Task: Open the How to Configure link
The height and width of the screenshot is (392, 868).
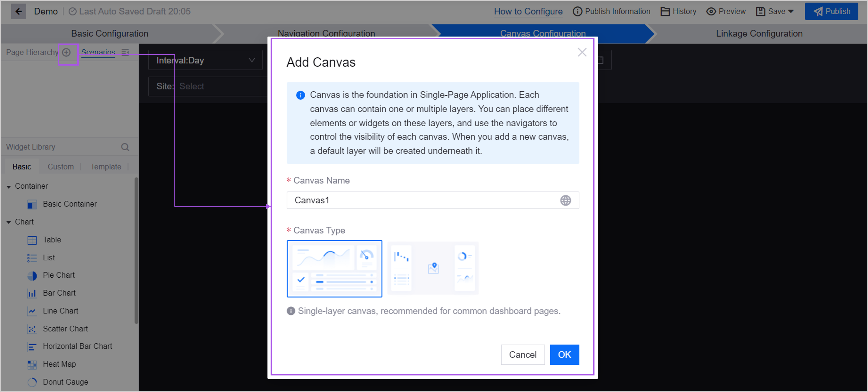Action: pos(528,11)
